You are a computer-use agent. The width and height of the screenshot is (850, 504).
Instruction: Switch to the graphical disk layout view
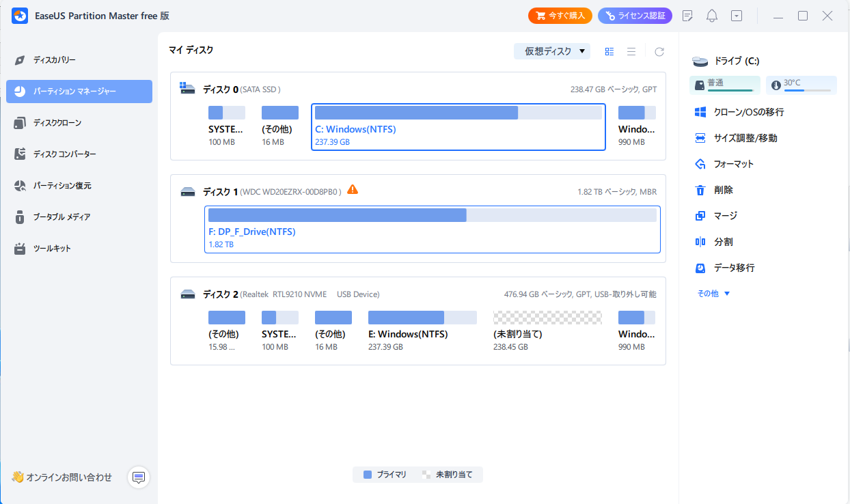609,51
